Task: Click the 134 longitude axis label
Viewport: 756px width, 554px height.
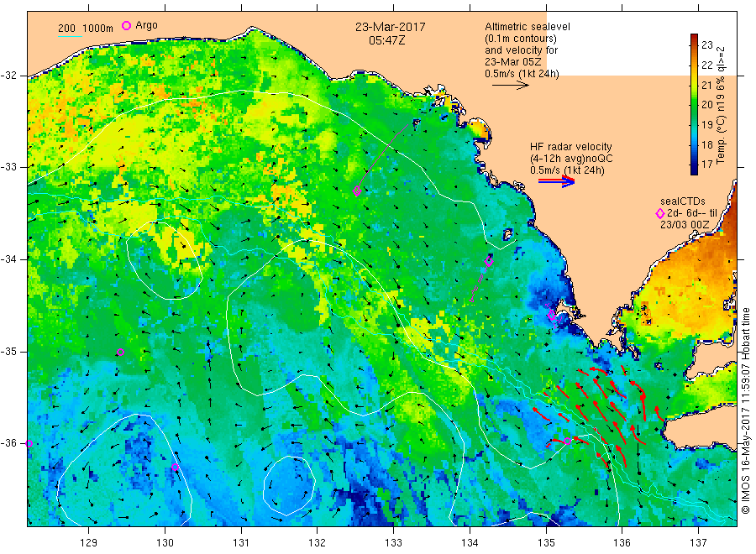Action: coord(470,543)
